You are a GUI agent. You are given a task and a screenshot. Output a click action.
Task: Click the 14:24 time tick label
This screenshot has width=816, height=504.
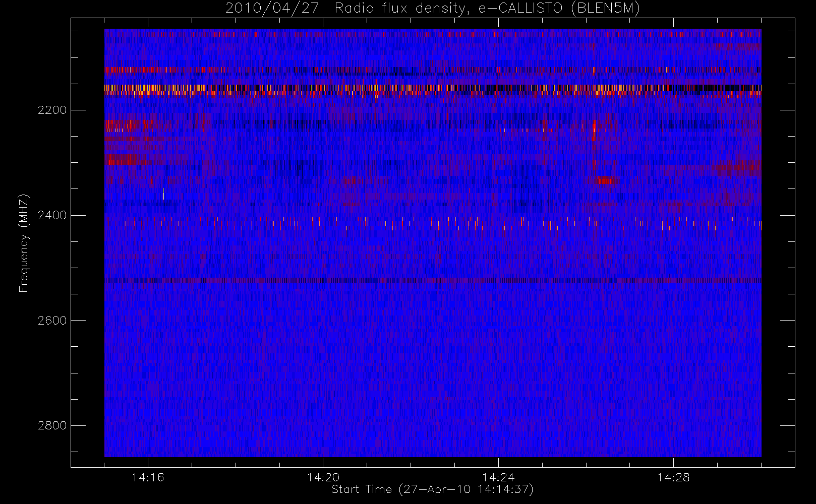[498, 477]
